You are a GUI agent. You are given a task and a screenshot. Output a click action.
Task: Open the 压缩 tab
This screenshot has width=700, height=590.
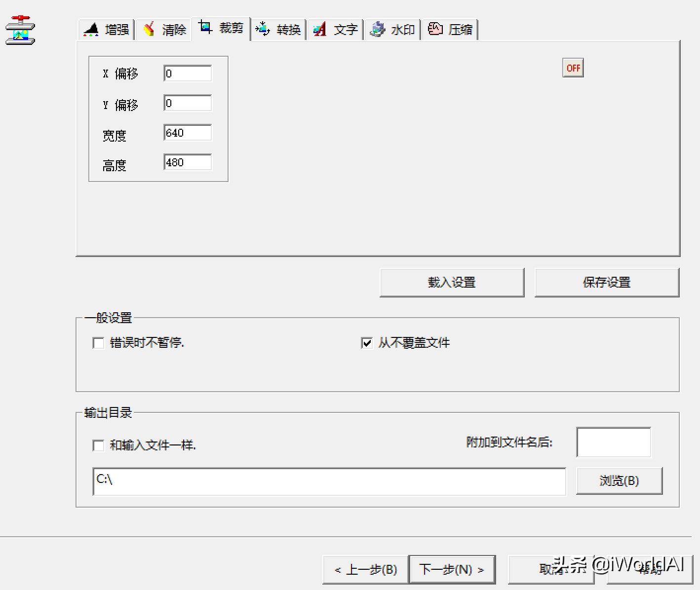(x=450, y=30)
